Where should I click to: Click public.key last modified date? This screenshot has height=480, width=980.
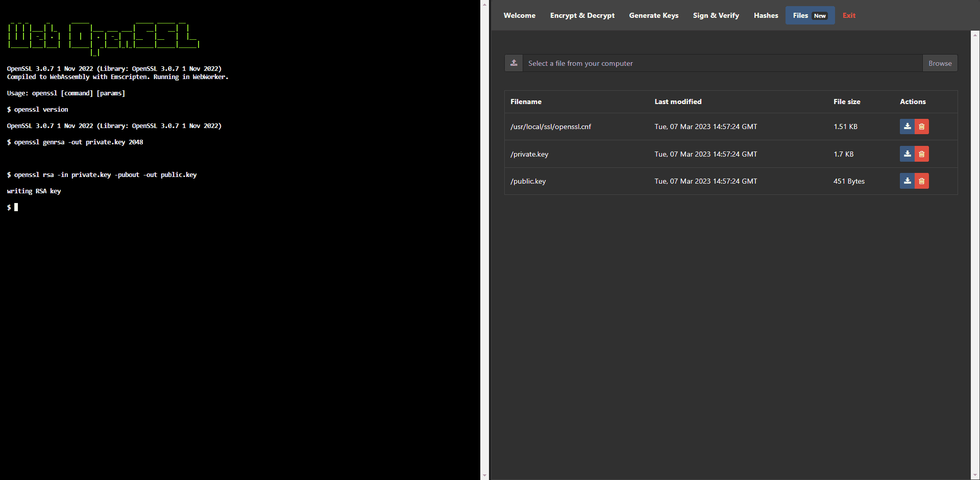[706, 181]
